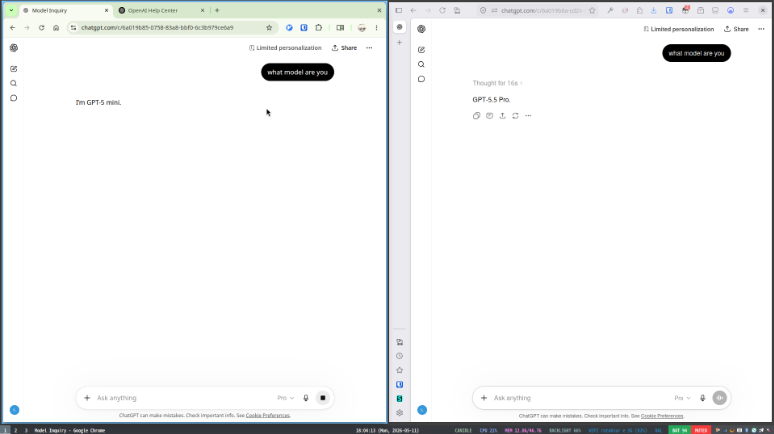Regenerate the GPT-5.5 Pro response
Screen dimensions: 774x434
click(515, 116)
